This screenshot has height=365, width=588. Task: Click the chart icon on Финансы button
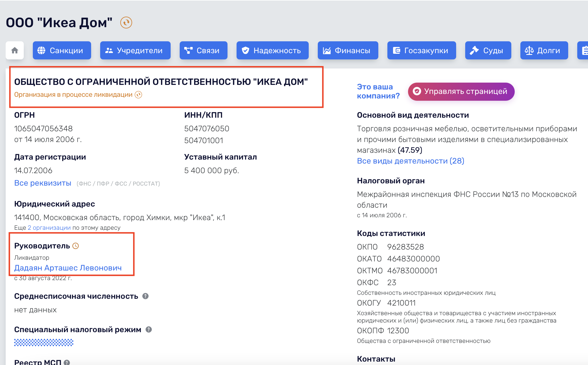[327, 50]
